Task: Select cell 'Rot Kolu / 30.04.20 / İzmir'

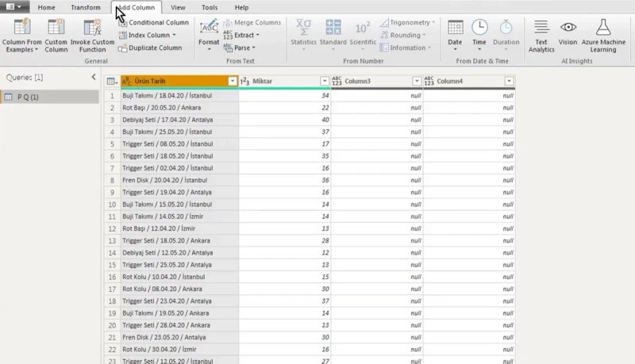Action: (x=179, y=350)
